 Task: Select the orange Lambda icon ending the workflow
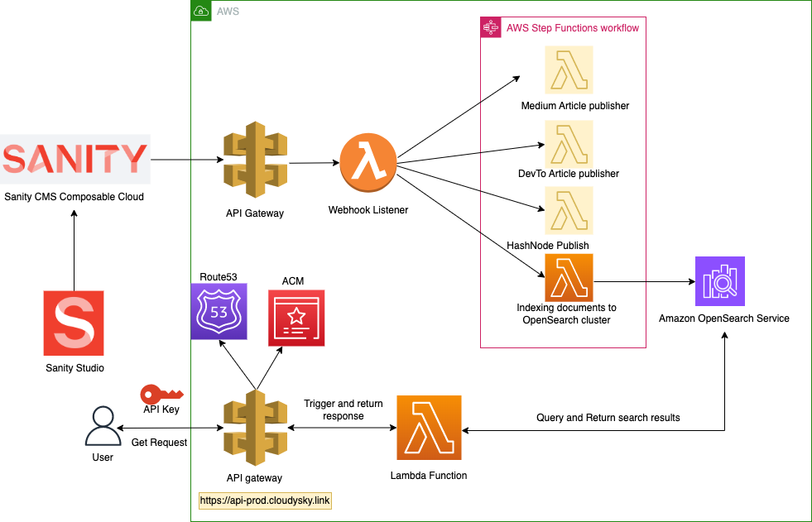(x=568, y=278)
